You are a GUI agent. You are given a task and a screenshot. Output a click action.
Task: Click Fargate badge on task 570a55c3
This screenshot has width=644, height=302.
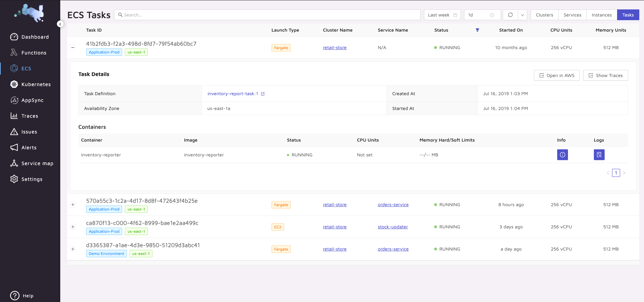(281, 205)
